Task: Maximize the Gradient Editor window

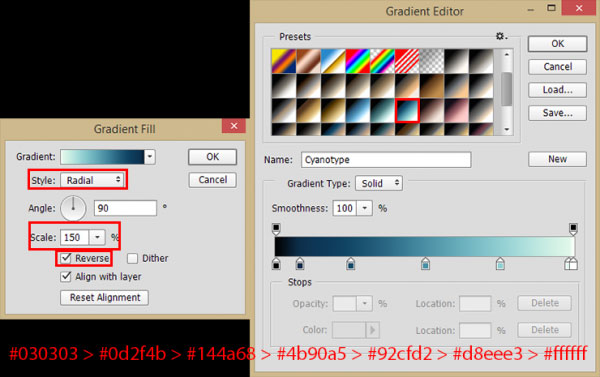Action: [551, 8]
